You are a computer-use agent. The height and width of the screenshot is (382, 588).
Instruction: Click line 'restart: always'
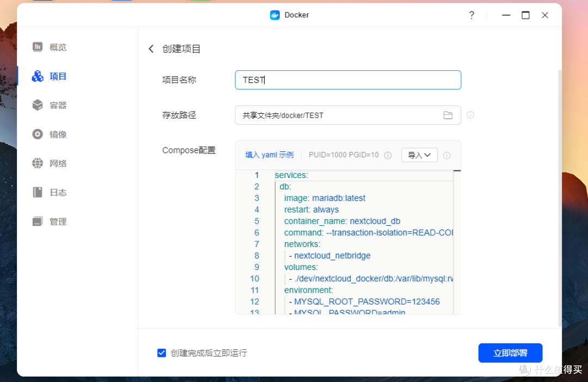[311, 210]
